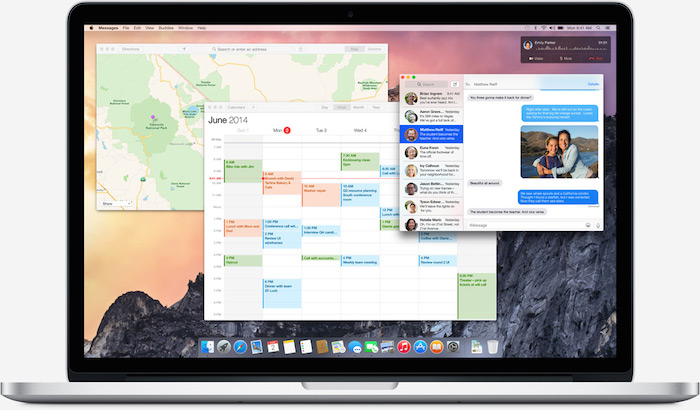The height and width of the screenshot is (410, 700).
Task: Click the Spotlight search icon in menu bar
Action: point(598,28)
